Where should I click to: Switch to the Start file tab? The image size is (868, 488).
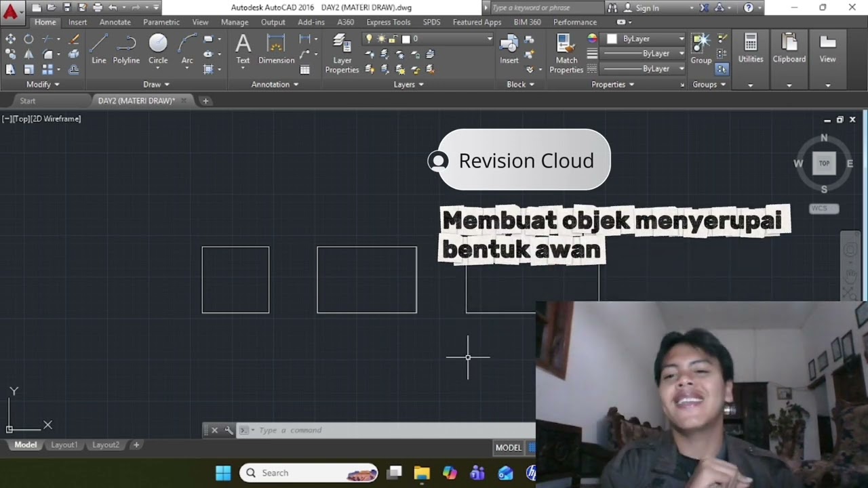(x=28, y=100)
